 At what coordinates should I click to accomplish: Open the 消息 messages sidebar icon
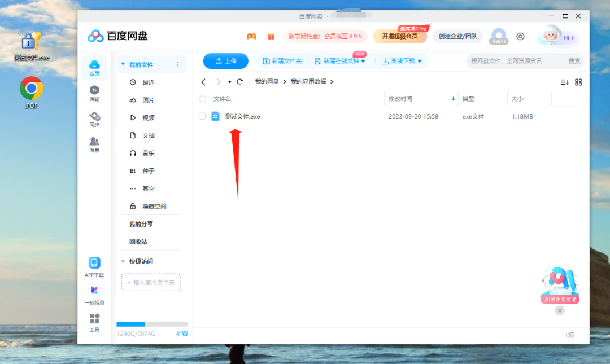94,144
